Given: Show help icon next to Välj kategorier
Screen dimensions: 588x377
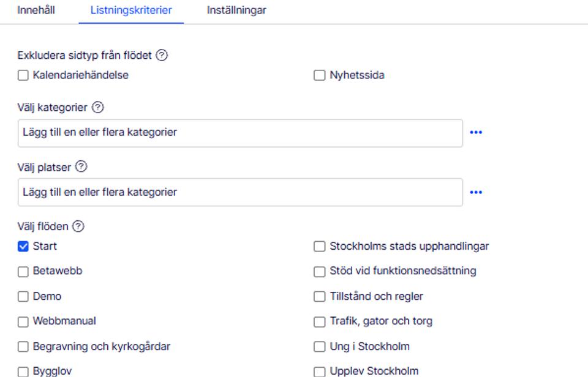Looking at the screenshot, I should (98, 107).
